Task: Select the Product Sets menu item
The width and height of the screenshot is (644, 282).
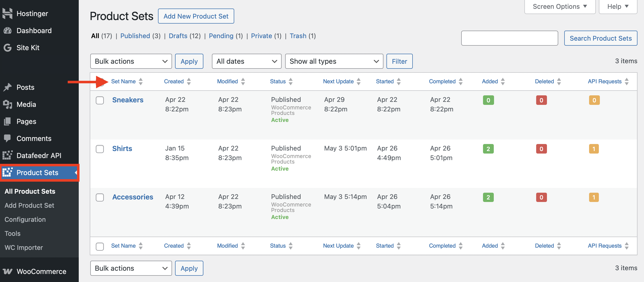Action: (x=40, y=173)
